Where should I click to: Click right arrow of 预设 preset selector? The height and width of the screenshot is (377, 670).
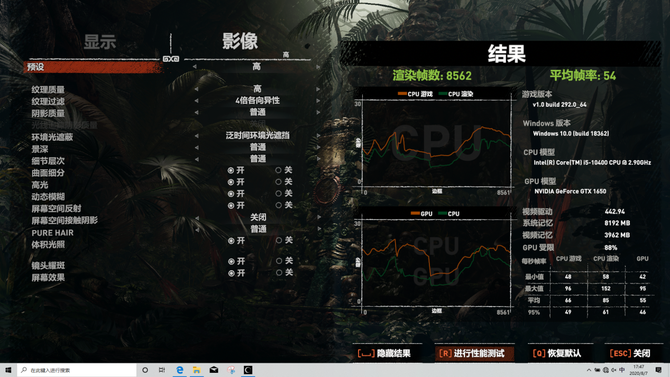pyautogui.click(x=318, y=67)
